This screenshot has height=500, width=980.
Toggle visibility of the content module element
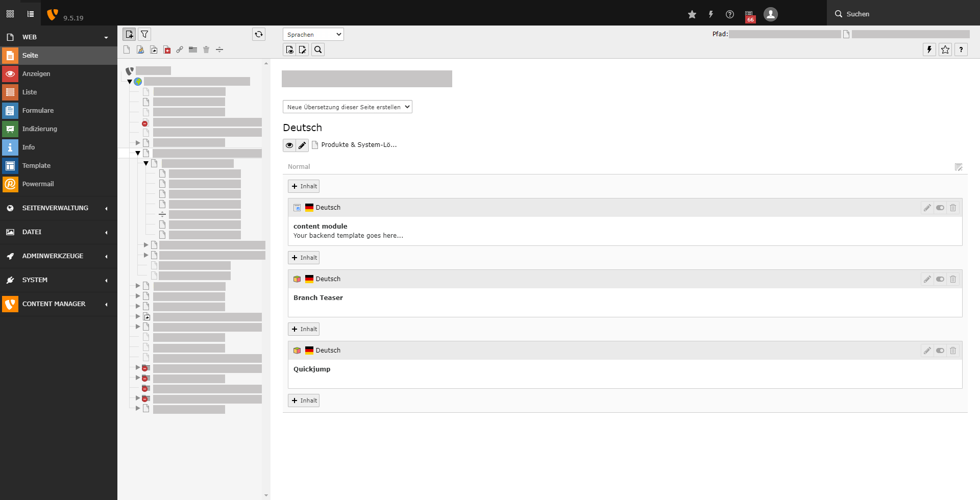click(940, 207)
